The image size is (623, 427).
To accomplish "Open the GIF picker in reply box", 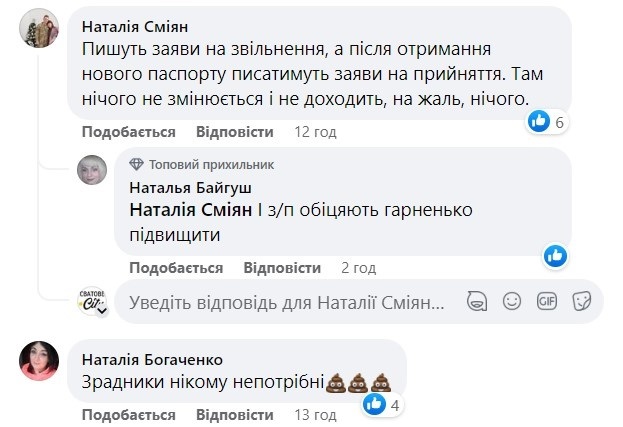I will [x=546, y=300].
